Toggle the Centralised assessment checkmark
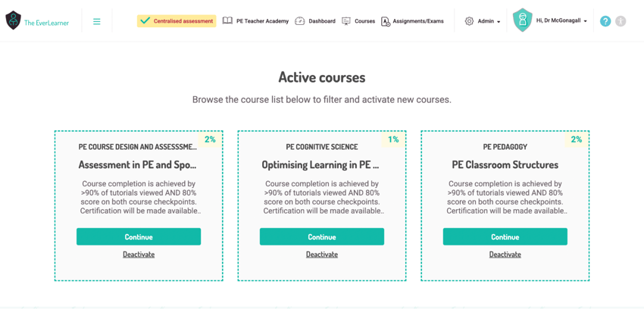 145,21
